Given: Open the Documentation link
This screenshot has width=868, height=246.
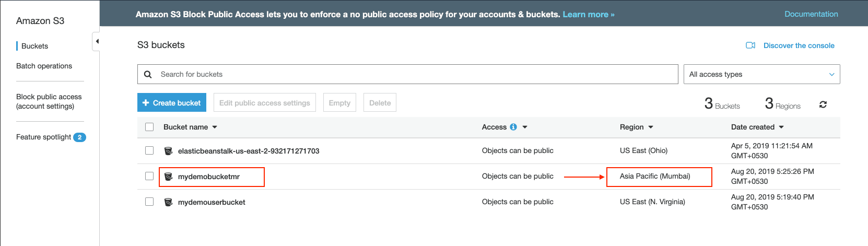Looking at the screenshot, I should (x=811, y=14).
